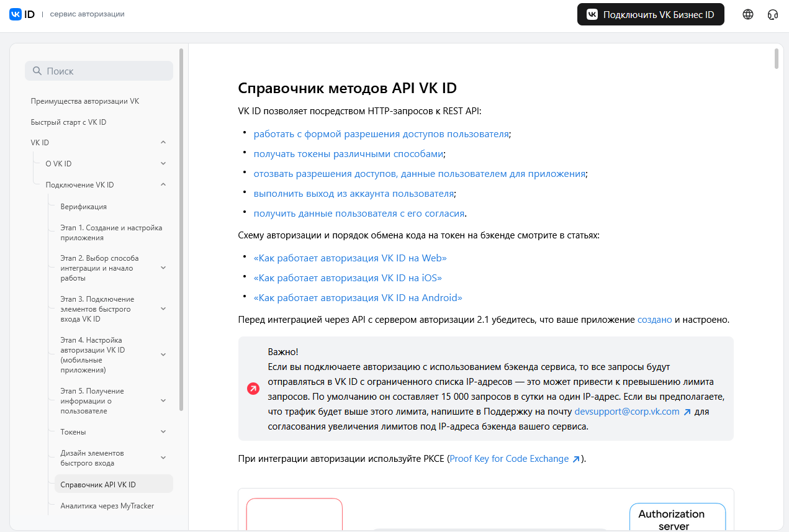Screen dimensions: 789x532
Task: Open Быстрый старт с VK ID page
Action: 68,122
